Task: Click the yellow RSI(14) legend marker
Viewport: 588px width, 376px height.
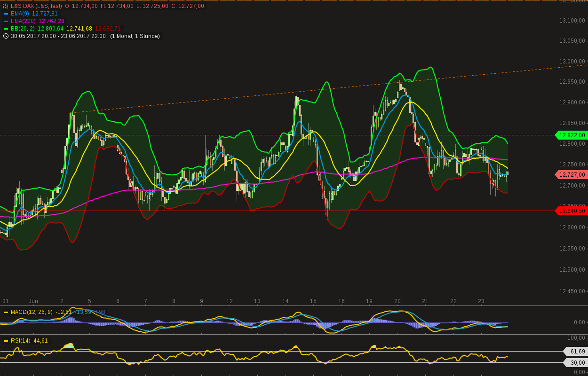Action: pos(6,341)
